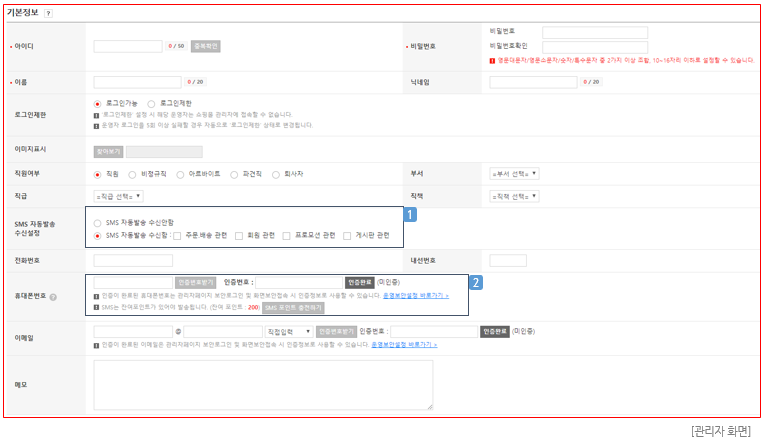The image size is (766, 443).
Task: Click the SMS 포인트 충전하기 button
Action: click(x=293, y=308)
